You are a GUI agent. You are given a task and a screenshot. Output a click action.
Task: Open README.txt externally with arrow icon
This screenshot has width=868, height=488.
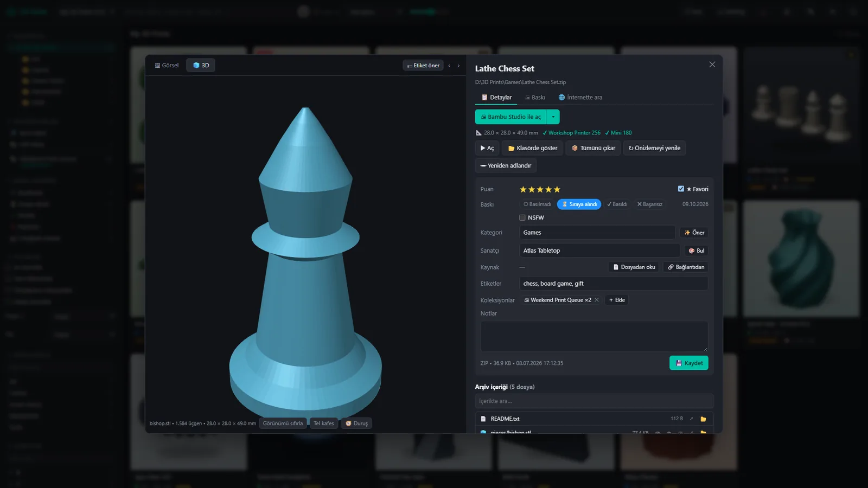[x=691, y=419]
